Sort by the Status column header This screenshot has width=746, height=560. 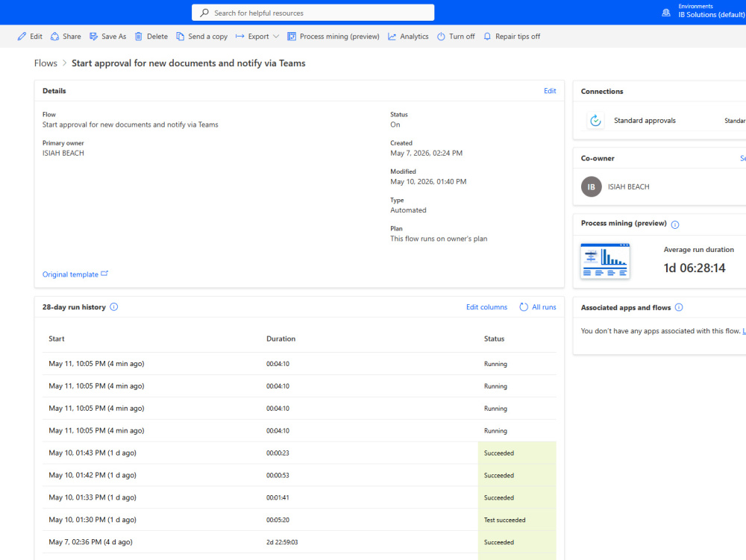tap(495, 339)
